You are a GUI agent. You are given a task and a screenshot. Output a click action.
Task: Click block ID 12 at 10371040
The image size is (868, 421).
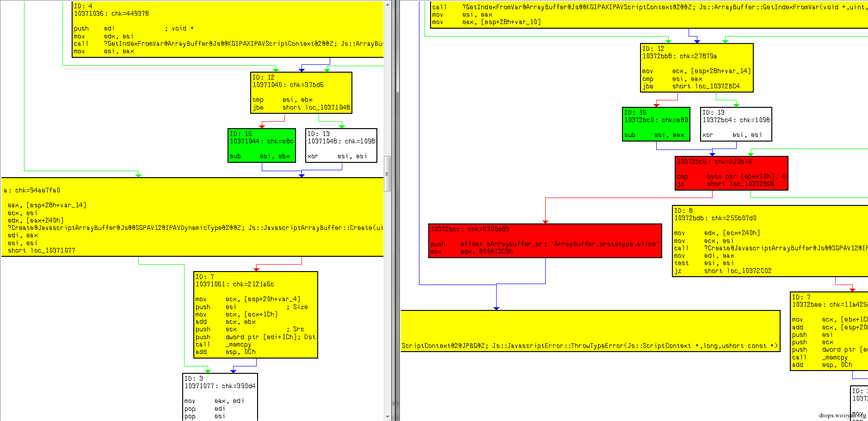tap(301, 93)
